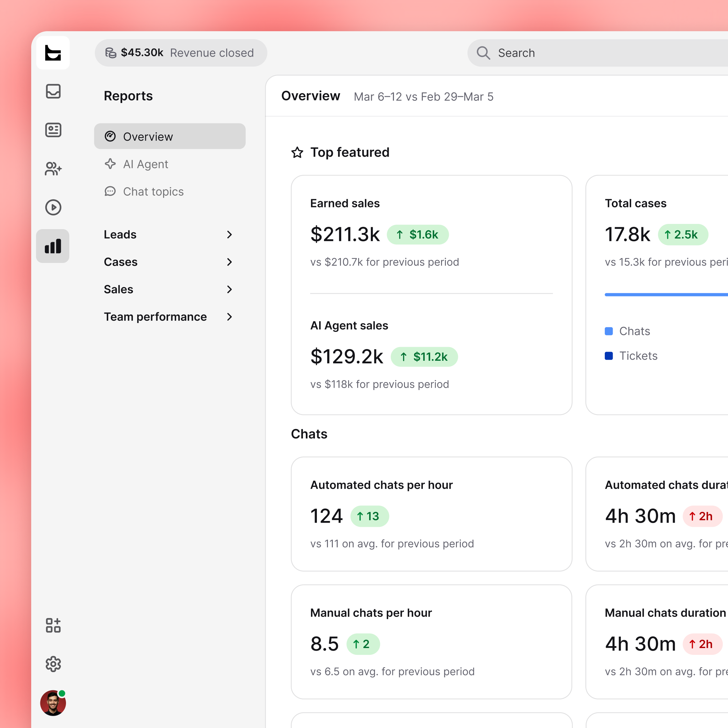Focus the Search input field
The image size is (728, 728).
coord(598,53)
